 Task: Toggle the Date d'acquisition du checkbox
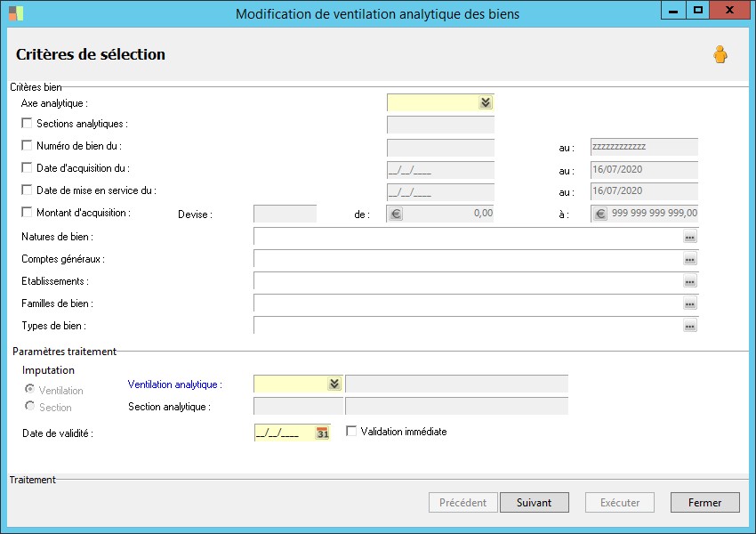click(x=27, y=167)
